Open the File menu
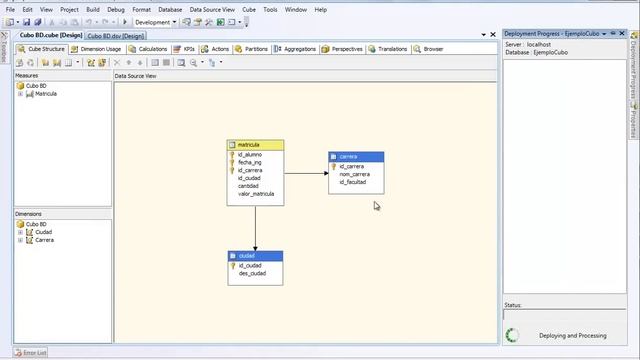Image resolution: width=640 pixels, height=360 pixels. coord(10,9)
